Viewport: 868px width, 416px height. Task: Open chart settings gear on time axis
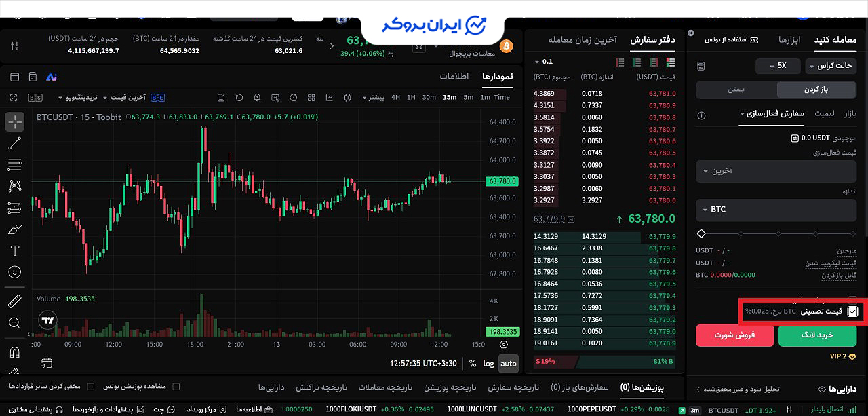pyautogui.click(x=503, y=345)
